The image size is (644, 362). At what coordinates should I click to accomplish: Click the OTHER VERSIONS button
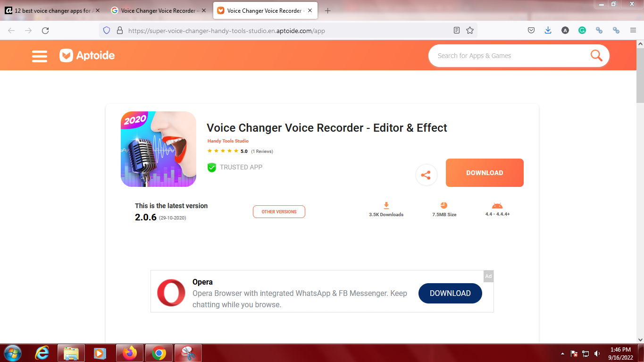pos(279,212)
